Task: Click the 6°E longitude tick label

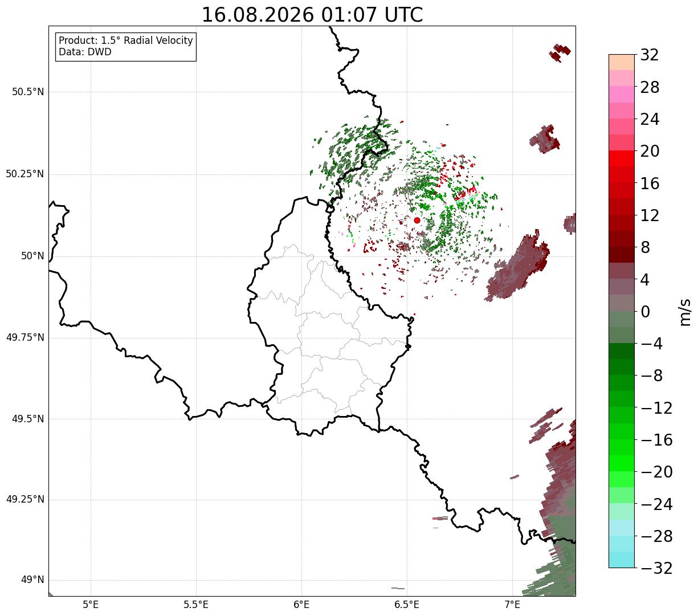Action: (301, 605)
